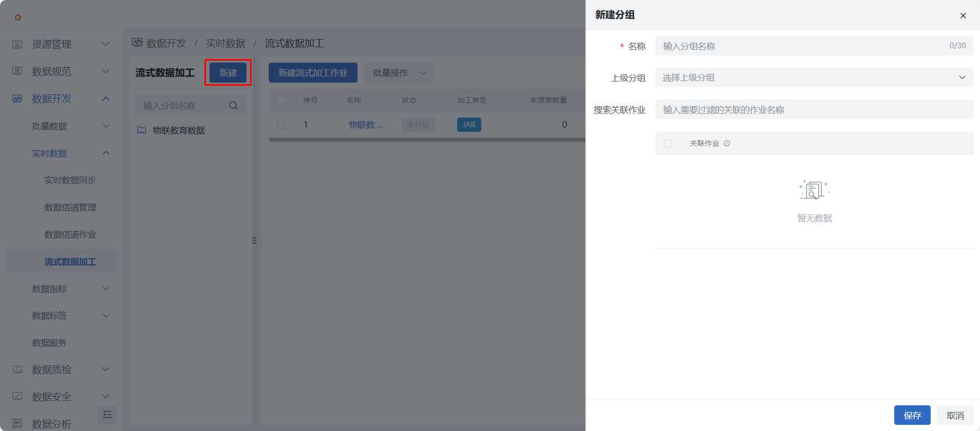Click the 状态 column header
The height and width of the screenshot is (431, 980).
[x=409, y=100]
